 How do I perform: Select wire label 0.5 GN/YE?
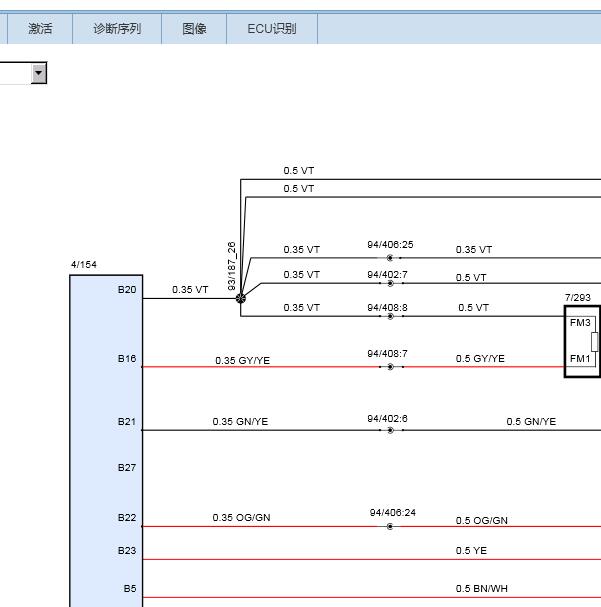531,422
